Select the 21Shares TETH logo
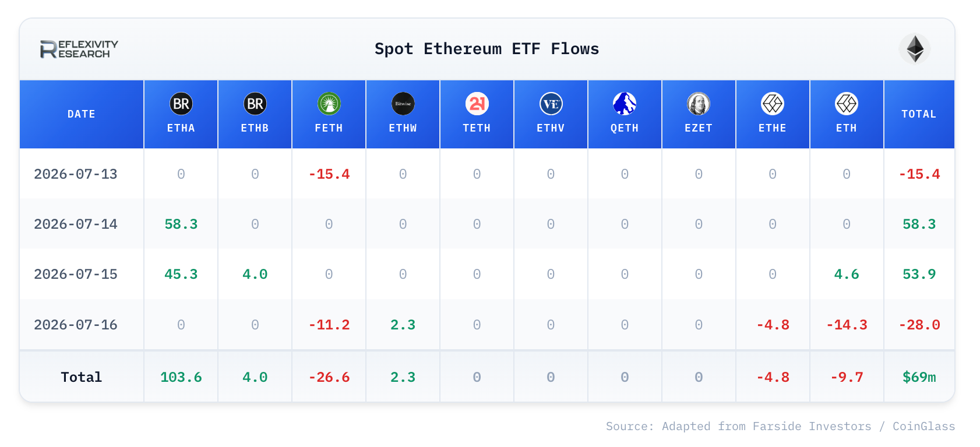The height and width of the screenshot is (447, 980). point(477,104)
